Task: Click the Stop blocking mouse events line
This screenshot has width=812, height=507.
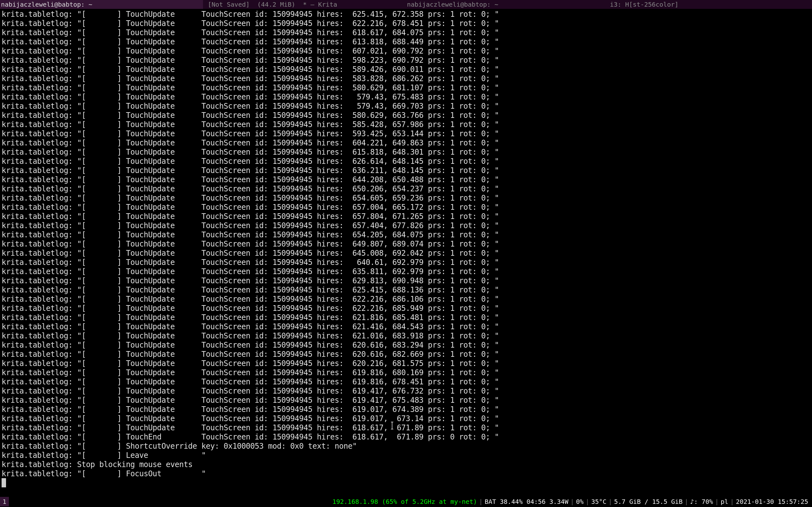Action: point(134,465)
